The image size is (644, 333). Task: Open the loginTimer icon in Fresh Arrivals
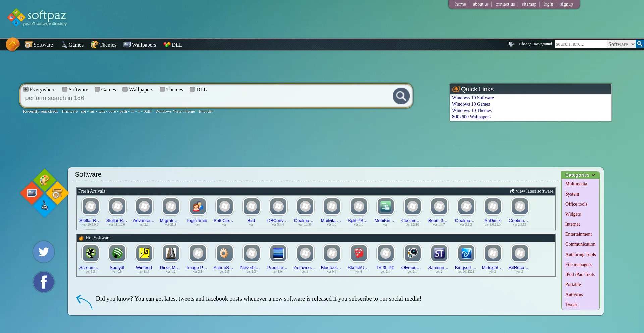198,206
